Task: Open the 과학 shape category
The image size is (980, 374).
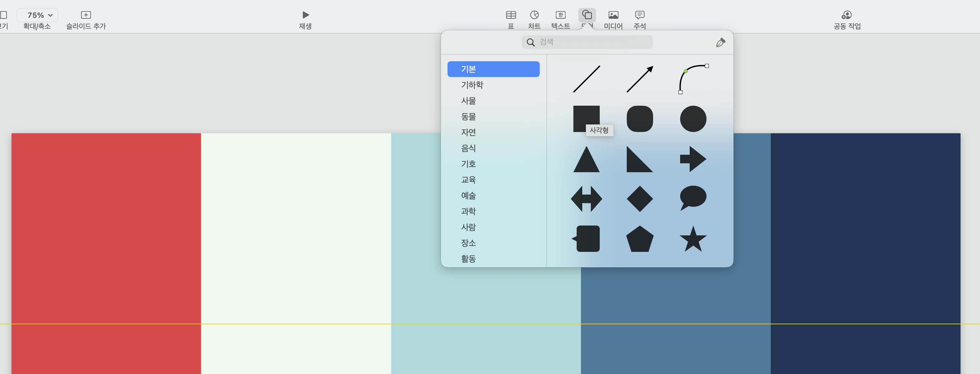Action: [x=468, y=211]
